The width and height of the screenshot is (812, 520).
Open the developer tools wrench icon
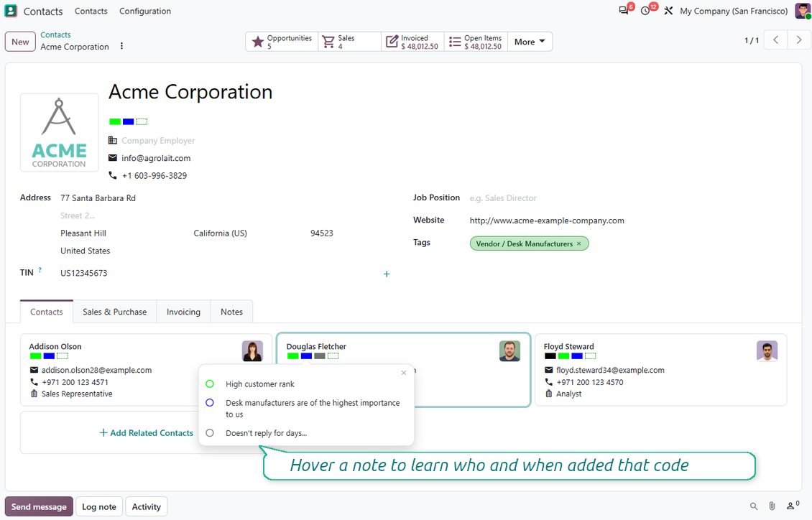click(x=668, y=11)
